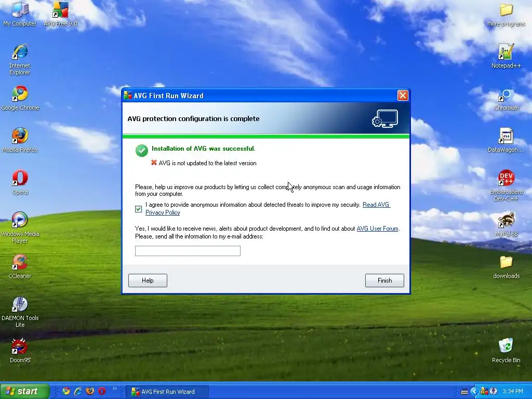Click the green success checkmark icon
This screenshot has width=532, height=399.
[142, 150]
